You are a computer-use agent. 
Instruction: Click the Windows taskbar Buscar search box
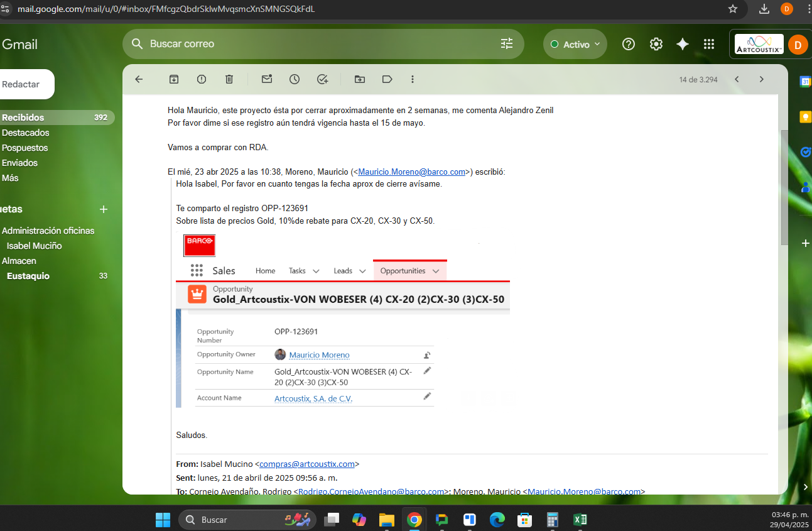247,520
